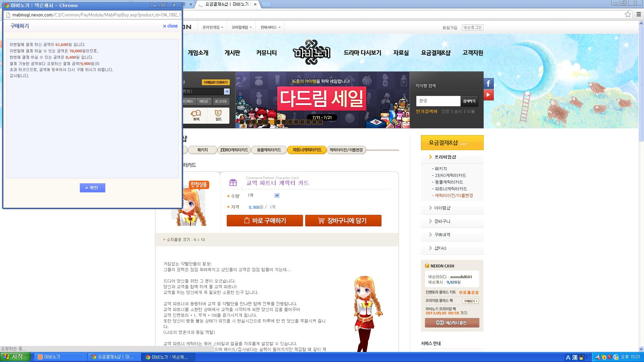Open the 요금결제&샵 main menu
This screenshot has width=644, height=362.
pyautogui.click(x=436, y=53)
